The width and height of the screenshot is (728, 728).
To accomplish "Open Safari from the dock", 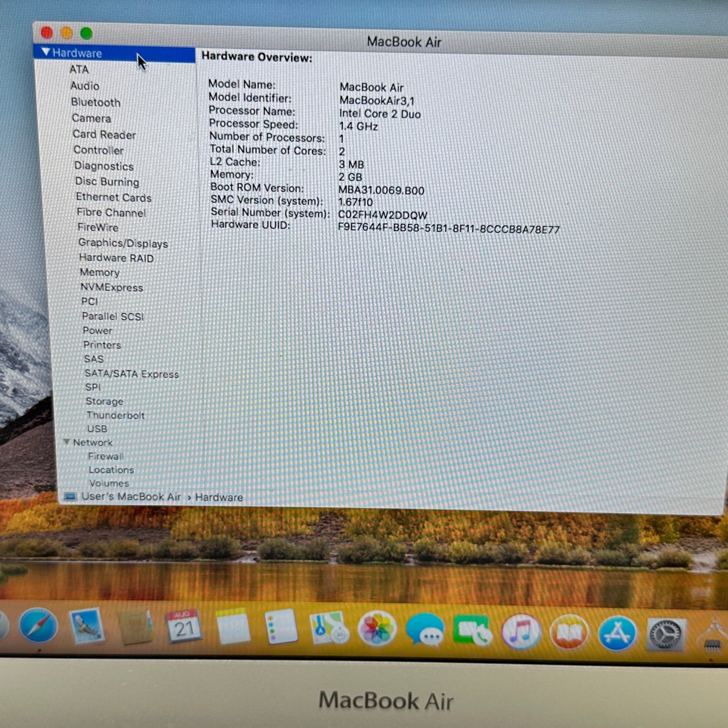I will [38, 626].
